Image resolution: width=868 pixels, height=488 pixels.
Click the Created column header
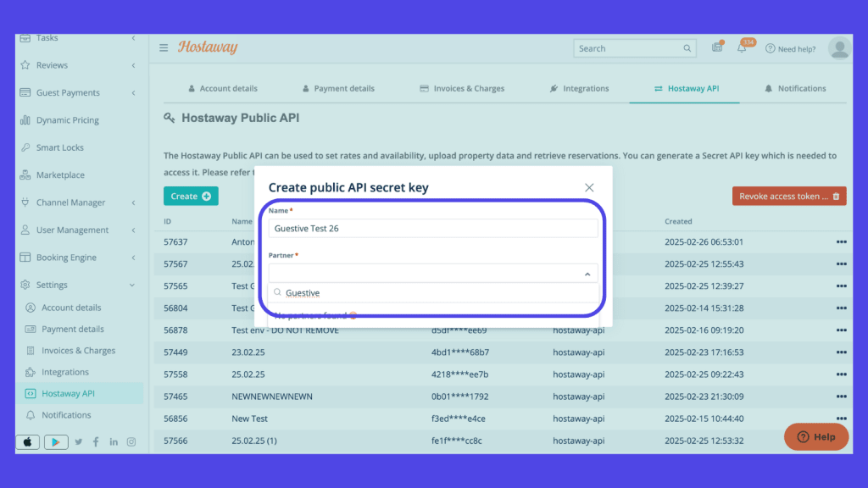678,221
